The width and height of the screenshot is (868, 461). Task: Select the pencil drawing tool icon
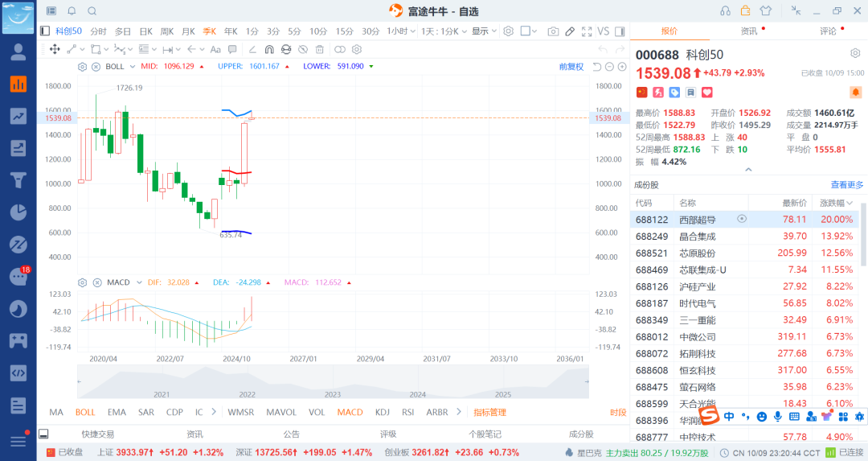tap(570, 31)
